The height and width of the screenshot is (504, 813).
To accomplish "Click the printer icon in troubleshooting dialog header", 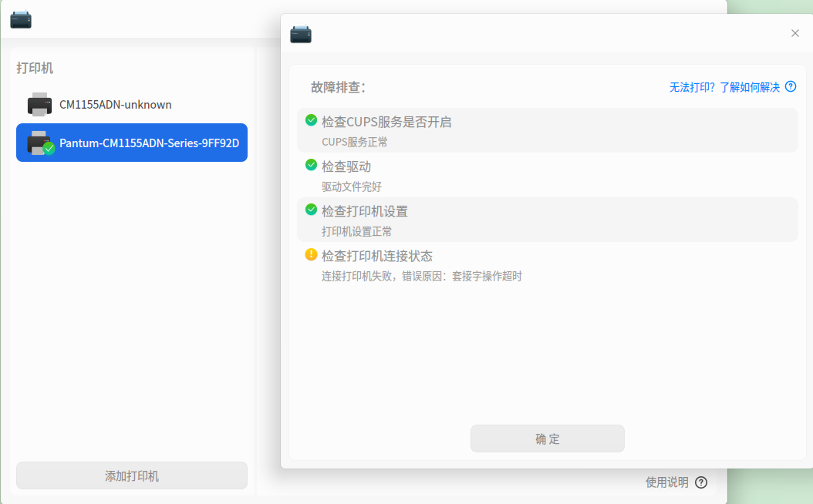I will pos(301,34).
